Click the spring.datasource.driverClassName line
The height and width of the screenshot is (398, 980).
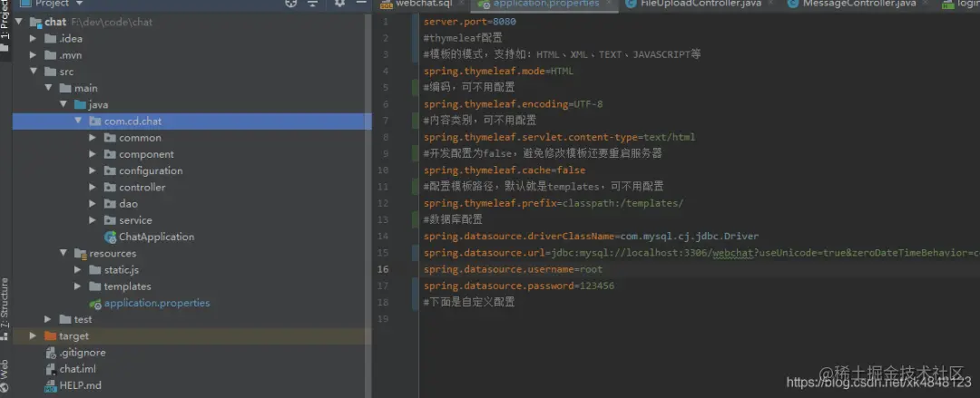(x=592, y=237)
